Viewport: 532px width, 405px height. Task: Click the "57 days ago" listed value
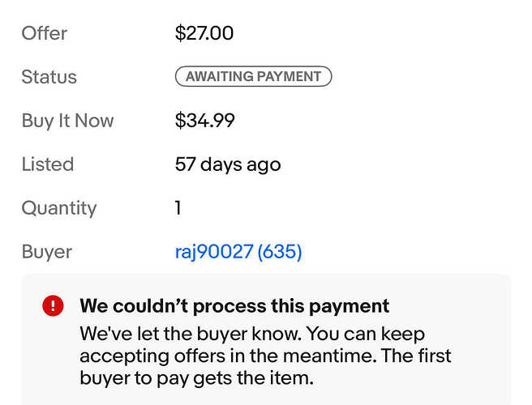coord(227,164)
